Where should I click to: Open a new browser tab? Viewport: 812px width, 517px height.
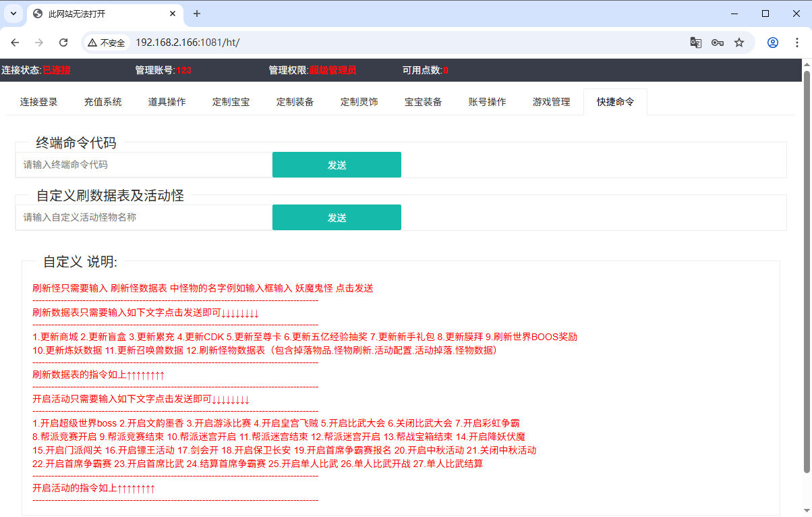point(197,13)
